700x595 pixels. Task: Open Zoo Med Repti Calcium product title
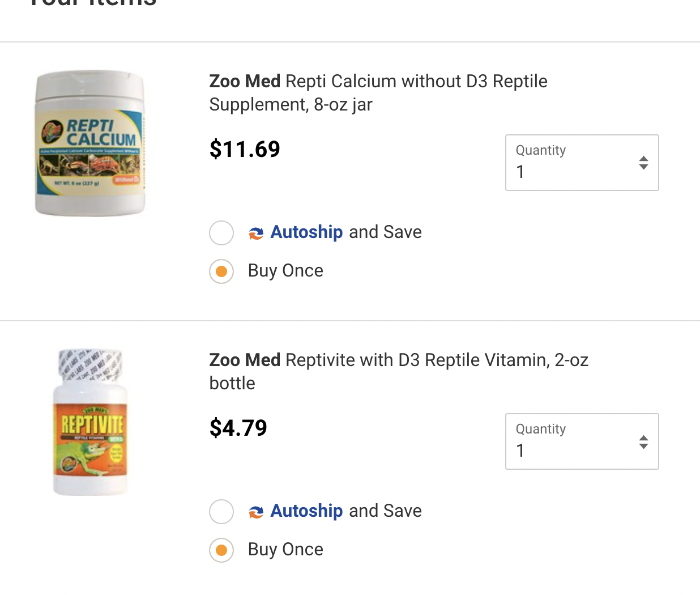[x=378, y=92]
